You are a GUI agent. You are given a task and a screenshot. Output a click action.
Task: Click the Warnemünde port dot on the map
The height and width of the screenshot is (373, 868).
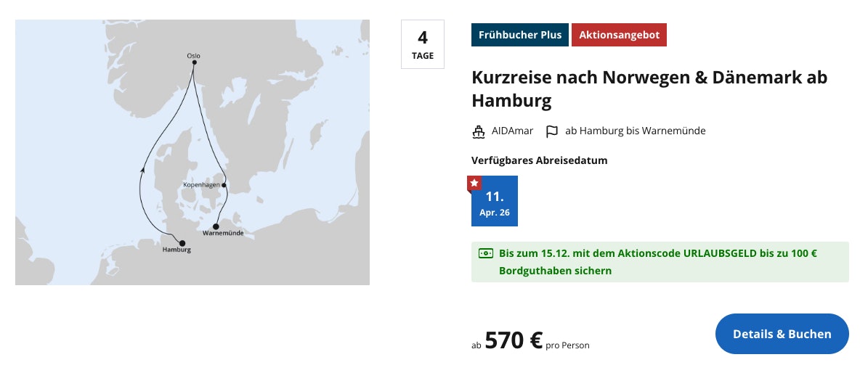[216, 226]
